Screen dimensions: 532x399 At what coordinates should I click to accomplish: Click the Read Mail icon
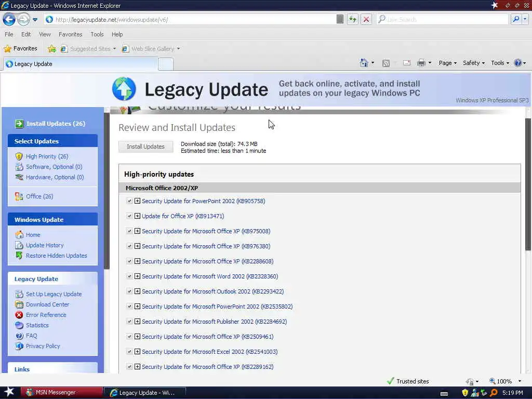pos(407,63)
